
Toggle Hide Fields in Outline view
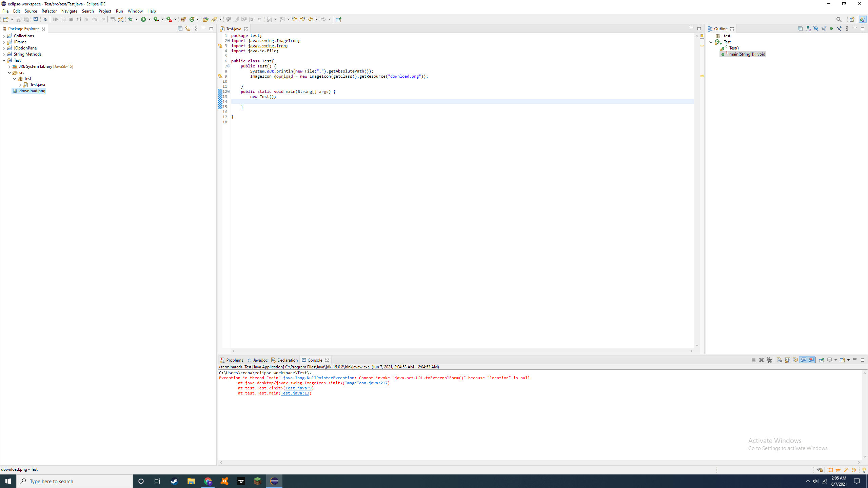coord(816,28)
